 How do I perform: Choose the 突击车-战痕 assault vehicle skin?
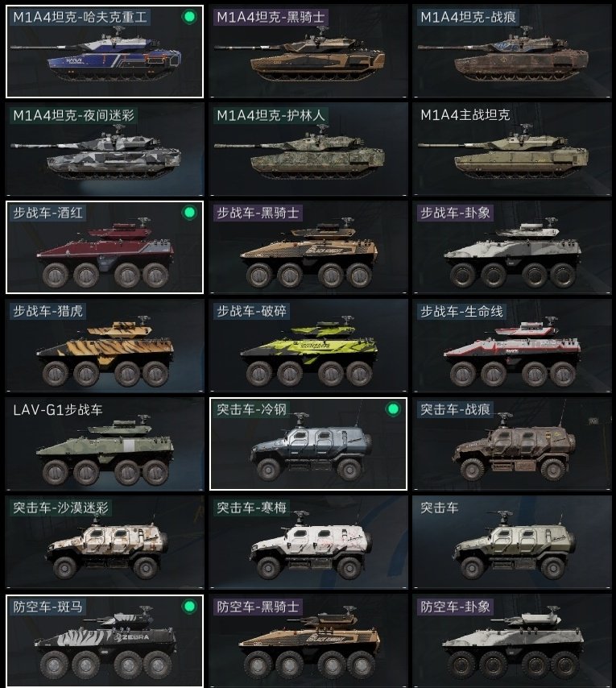pyautogui.click(x=511, y=444)
